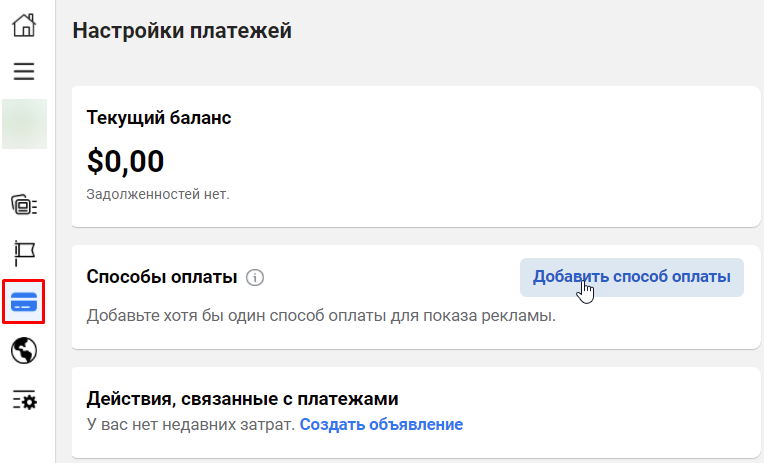Open the account overview stacked-cards icon
This screenshot has height=463, width=764.
24,205
